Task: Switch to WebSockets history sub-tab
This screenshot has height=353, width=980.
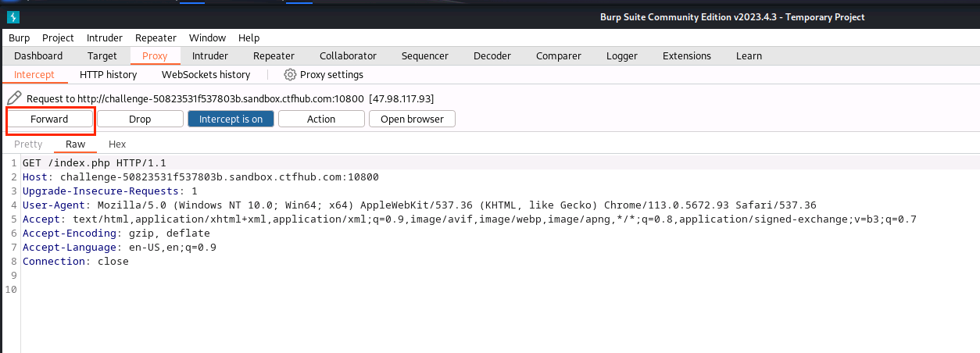Action: pos(206,75)
